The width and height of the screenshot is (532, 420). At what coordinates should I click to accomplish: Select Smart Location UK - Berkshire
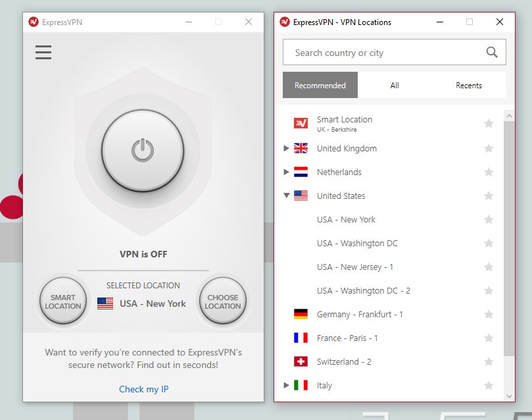pos(389,124)
